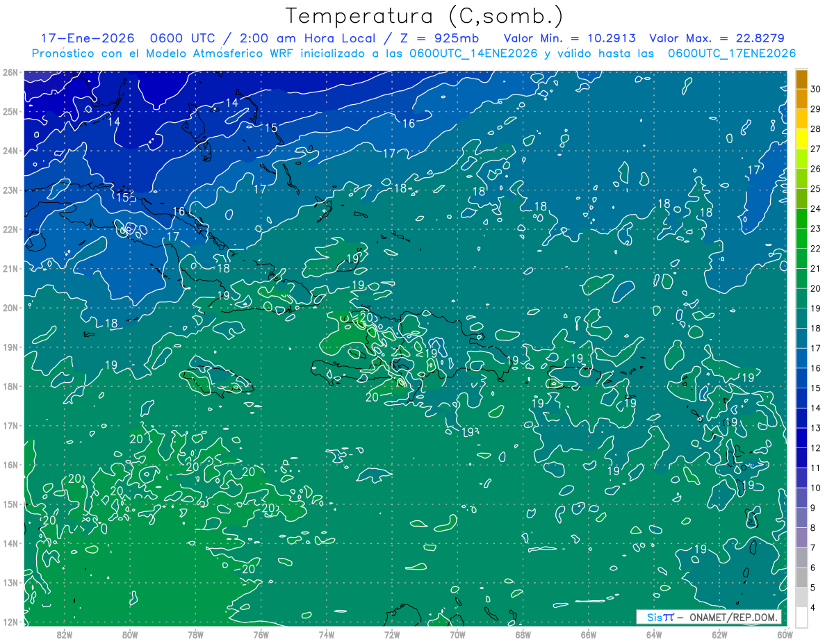Click the 15N latitude axis label
The height and width of the screenshot is (644, 834).
pos(10,504)
